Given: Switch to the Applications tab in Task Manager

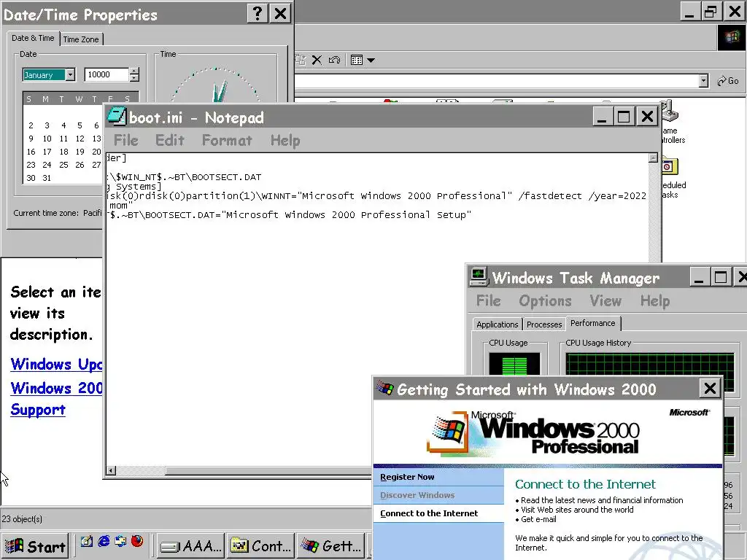Looking at the screenshot, I should (497, 324).
